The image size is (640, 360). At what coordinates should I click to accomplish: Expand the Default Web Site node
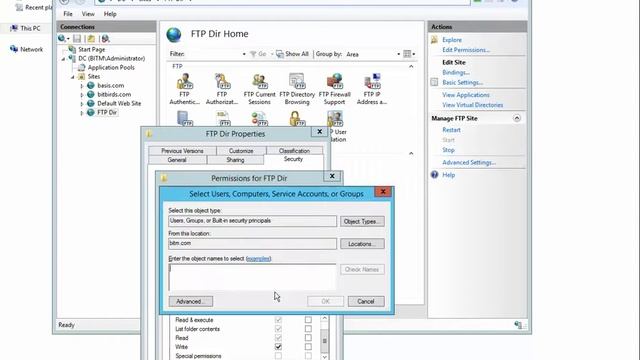[x=82, y=104]
